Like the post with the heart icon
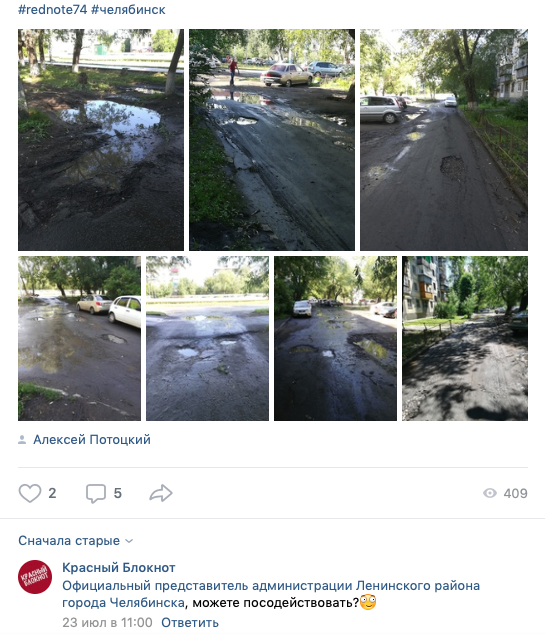This screenshot has height=634, width=545. pos(30,493)
